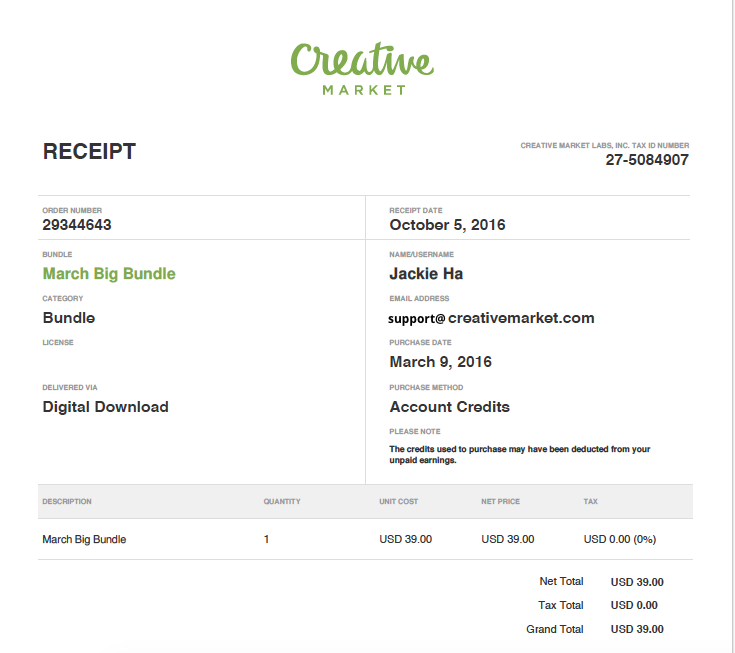
Task: Click the March Big Bundle table row
Action: point(365,539)
